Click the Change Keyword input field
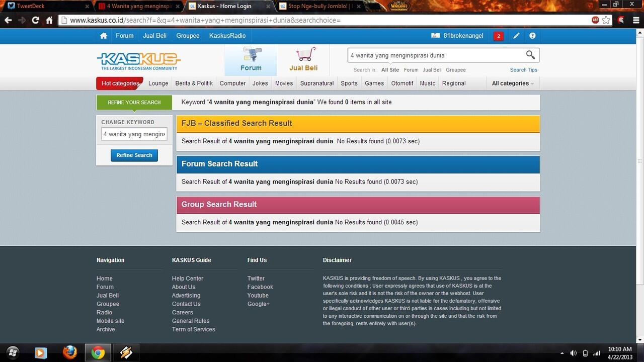Image resolution: width=644 pixels, height=362 pixels. [x=134, y=134]
